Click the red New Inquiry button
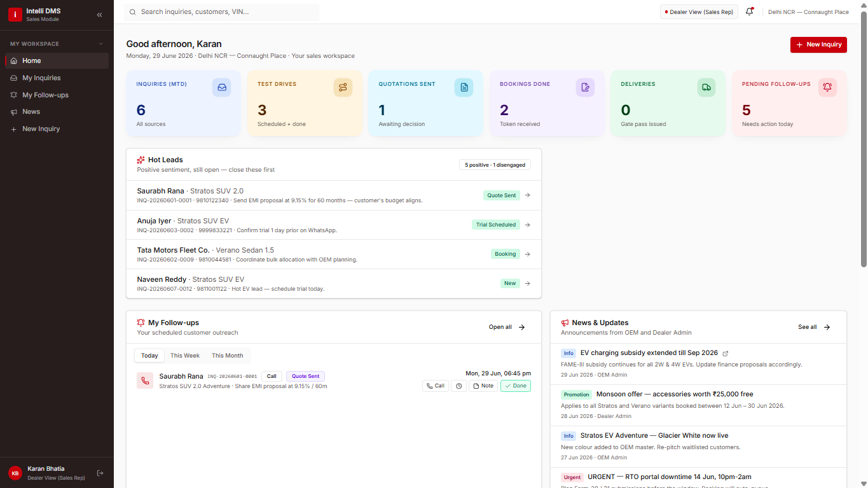This screenshot has width=868, height=488. [818, 45]
